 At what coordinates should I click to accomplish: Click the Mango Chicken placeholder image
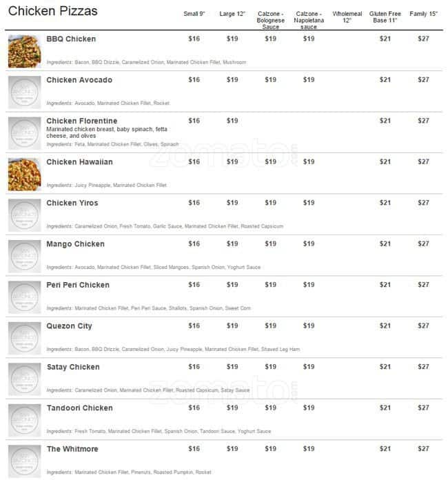25,256
